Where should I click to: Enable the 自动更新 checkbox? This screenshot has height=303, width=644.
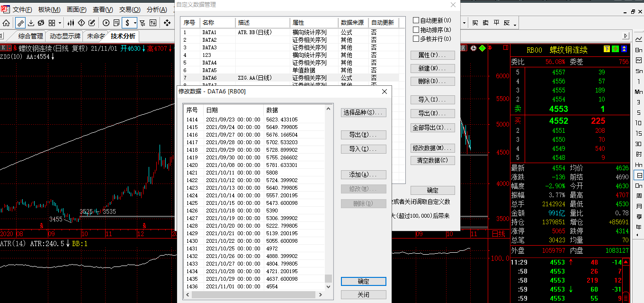tap(416, 20)
